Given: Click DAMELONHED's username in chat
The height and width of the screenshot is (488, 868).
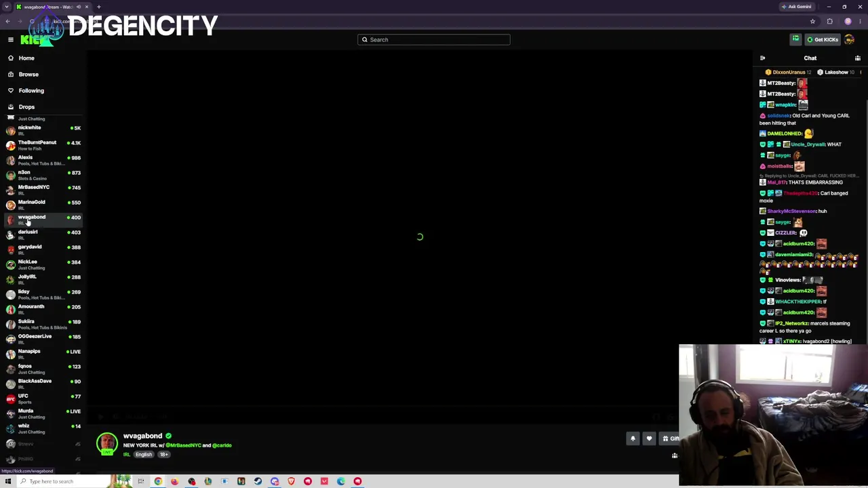Looking at the screenshot, I should 785,134.
